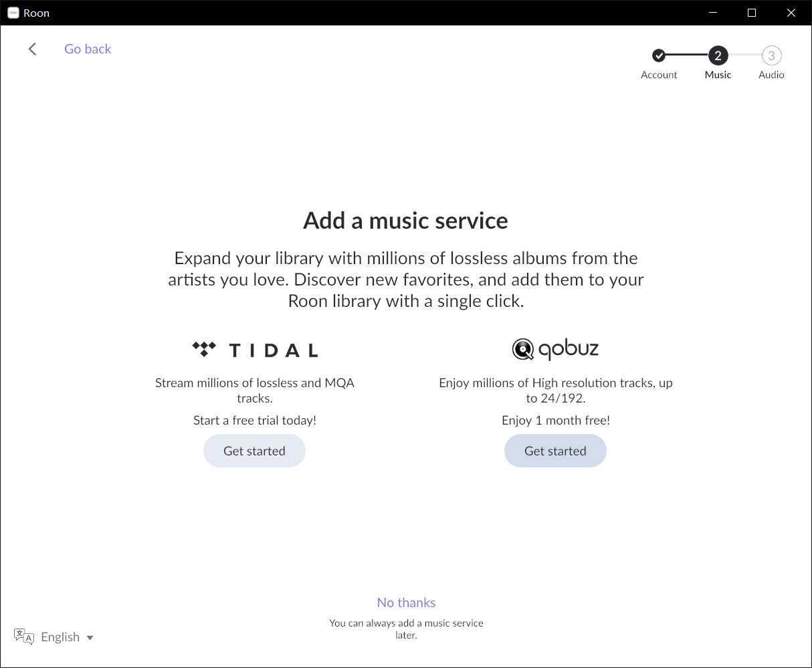Click the Account step label
The image size is (812, 668).
click(x=659, y=75)
